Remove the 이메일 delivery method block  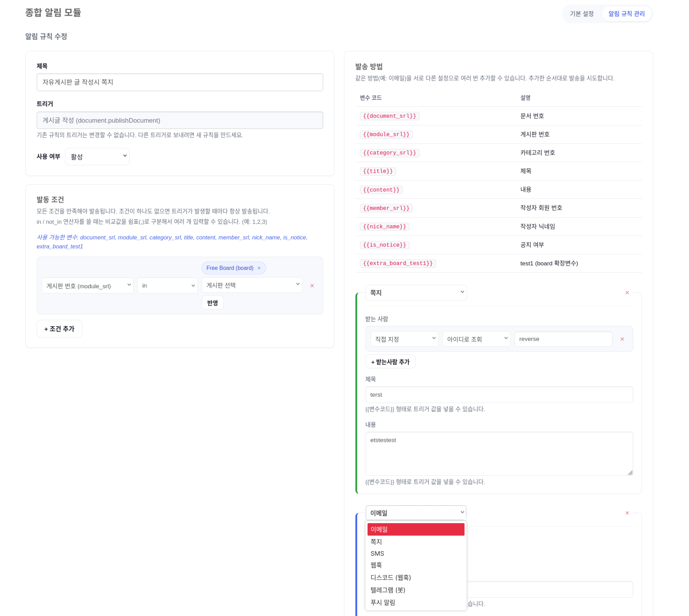coord(627,513)
